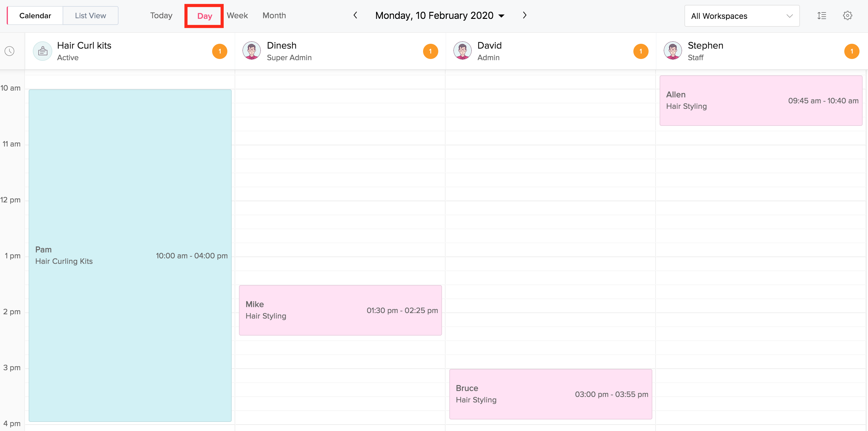Select the Day tab
Image resolution: width=868 pixels, height=431 pixels.
pyautogui.click(x=204, y=16)
